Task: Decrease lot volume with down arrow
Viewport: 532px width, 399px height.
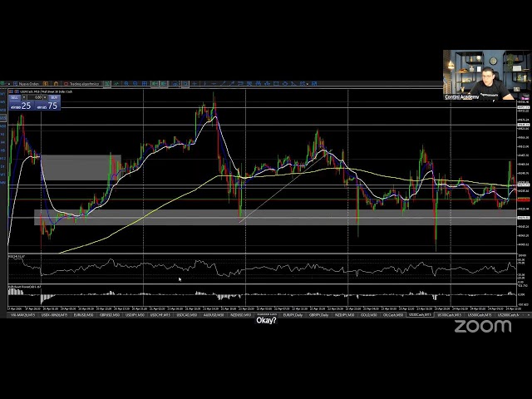Action: (x=24, y=97)
